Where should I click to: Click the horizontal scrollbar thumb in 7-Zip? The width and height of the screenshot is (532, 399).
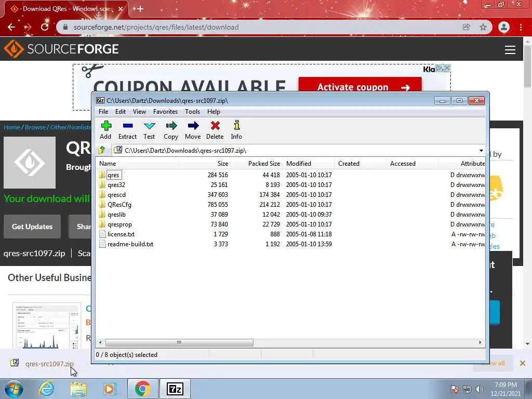(x=179, y=342)
